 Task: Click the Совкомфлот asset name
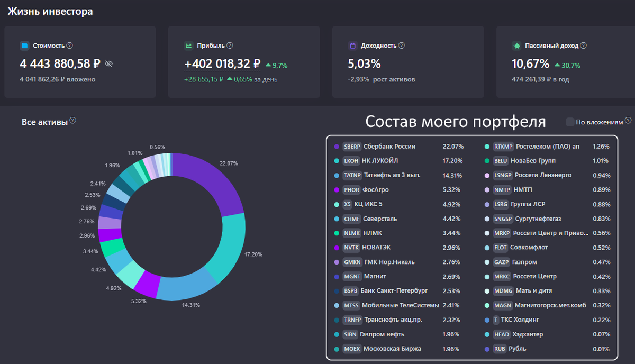pos(529,248)
